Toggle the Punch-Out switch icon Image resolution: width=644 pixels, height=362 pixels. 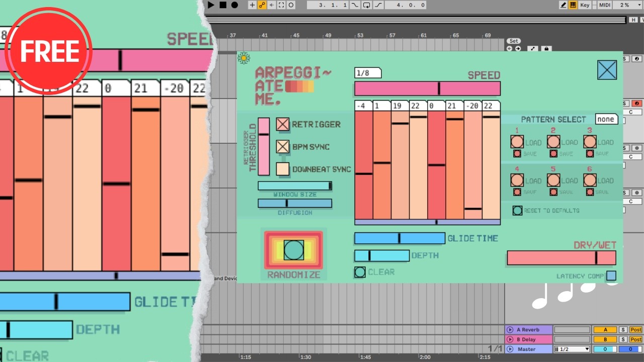378,5
